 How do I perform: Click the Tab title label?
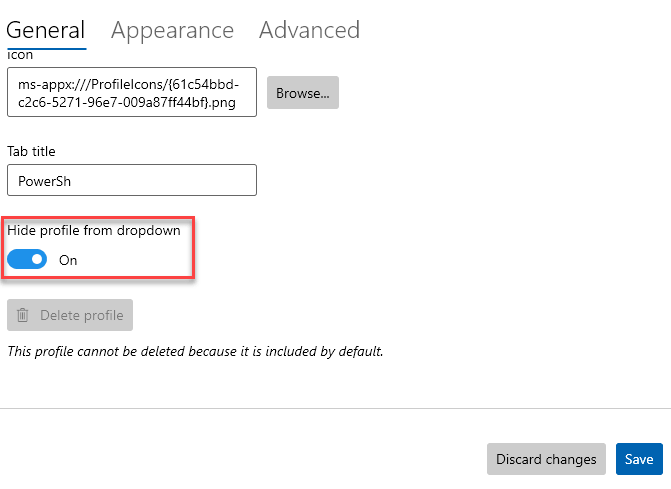(x=31, y=151)
